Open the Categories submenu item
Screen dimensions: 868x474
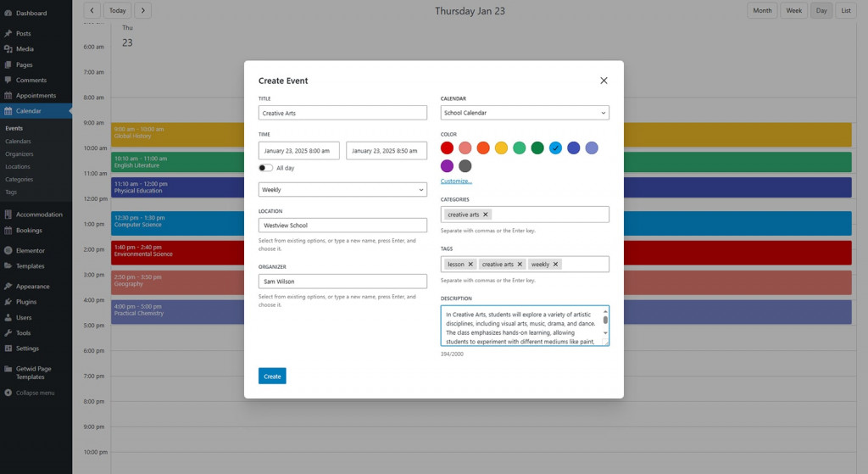pyautogui.click(x=19, y=180)
